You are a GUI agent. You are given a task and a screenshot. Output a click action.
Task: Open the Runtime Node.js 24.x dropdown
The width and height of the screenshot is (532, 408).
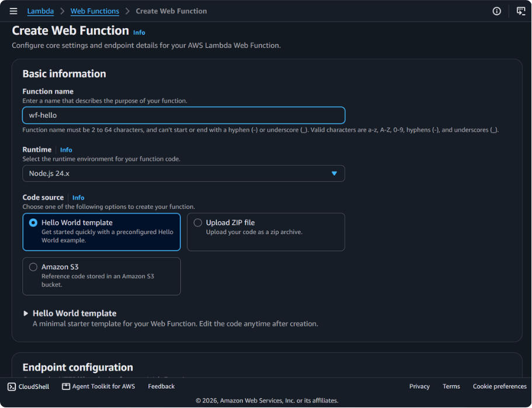pos(183,173)
